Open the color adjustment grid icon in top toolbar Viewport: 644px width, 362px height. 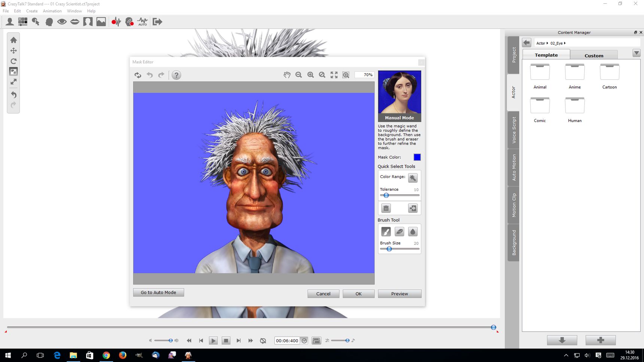coord(23,22)
